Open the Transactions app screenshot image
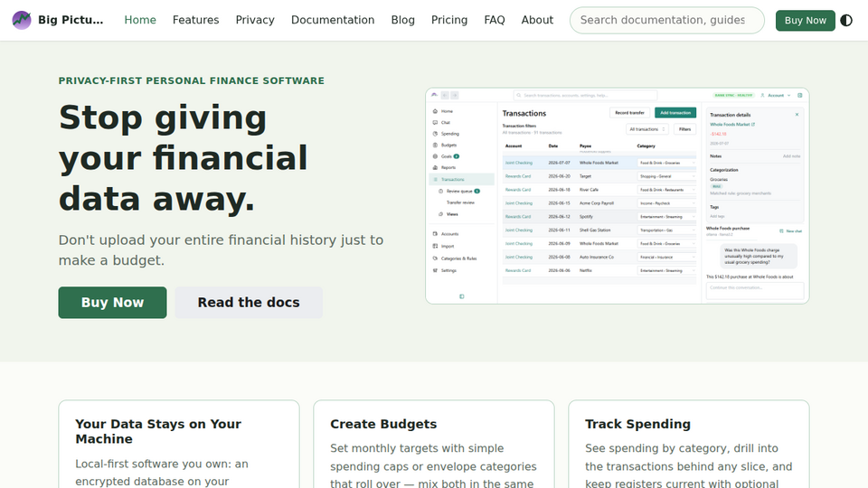Screen dimensions: 868x488 tap(618, 196)
